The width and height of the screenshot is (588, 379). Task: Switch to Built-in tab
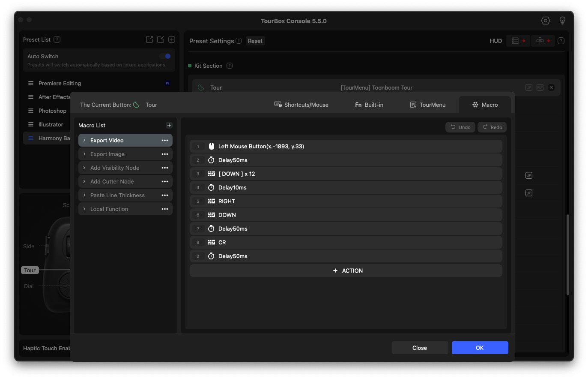coord(369,105)
